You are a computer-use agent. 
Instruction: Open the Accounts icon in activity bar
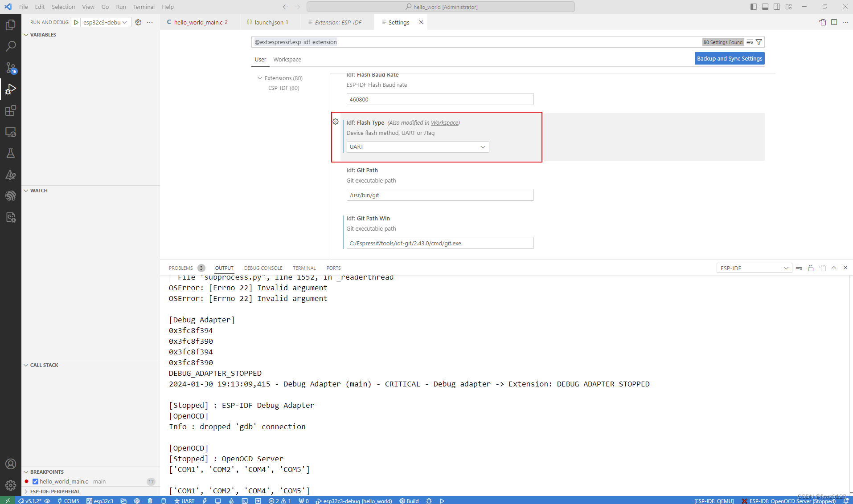(11, 464)
